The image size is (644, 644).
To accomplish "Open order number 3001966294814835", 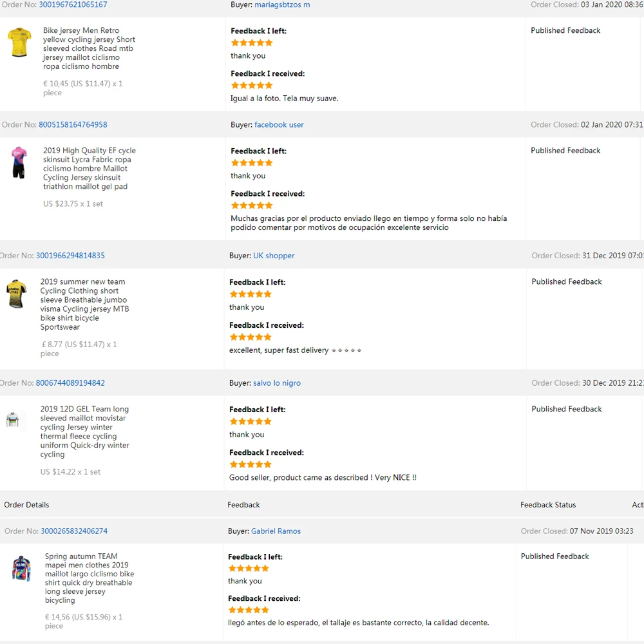I will [x=70, y=256].
